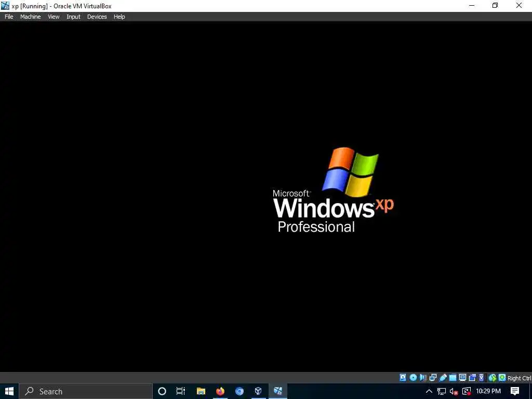Open the blue Chromium browser taskbar icon

coord(240,391)
